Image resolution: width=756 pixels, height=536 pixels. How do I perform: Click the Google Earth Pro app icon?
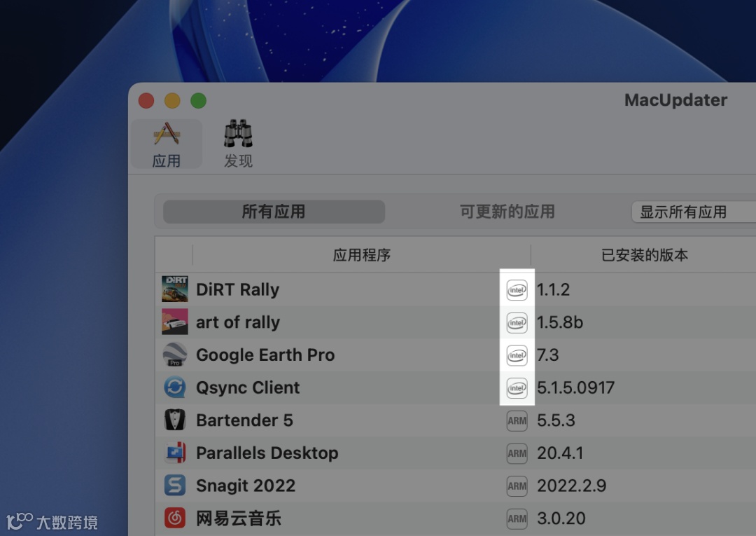click(174, 355)
